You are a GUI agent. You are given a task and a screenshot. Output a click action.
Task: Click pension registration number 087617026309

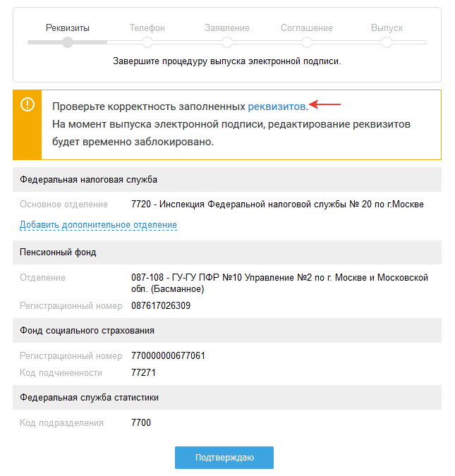point(161,306)
